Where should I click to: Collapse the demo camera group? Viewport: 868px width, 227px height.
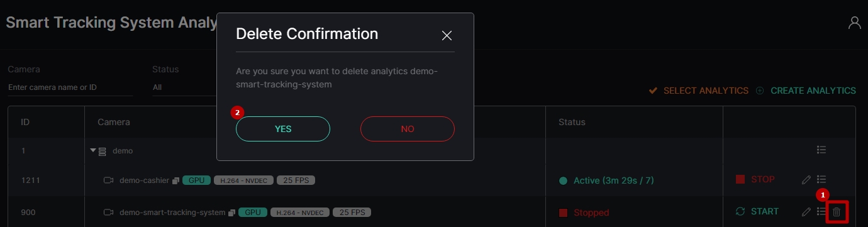pyautogui.click(x=93, y=151)
